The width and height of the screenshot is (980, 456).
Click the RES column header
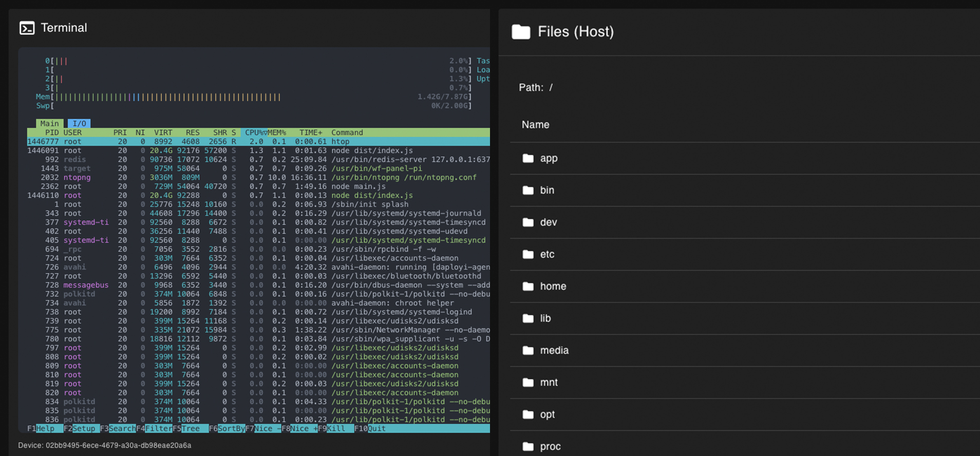tap(193, 132)
